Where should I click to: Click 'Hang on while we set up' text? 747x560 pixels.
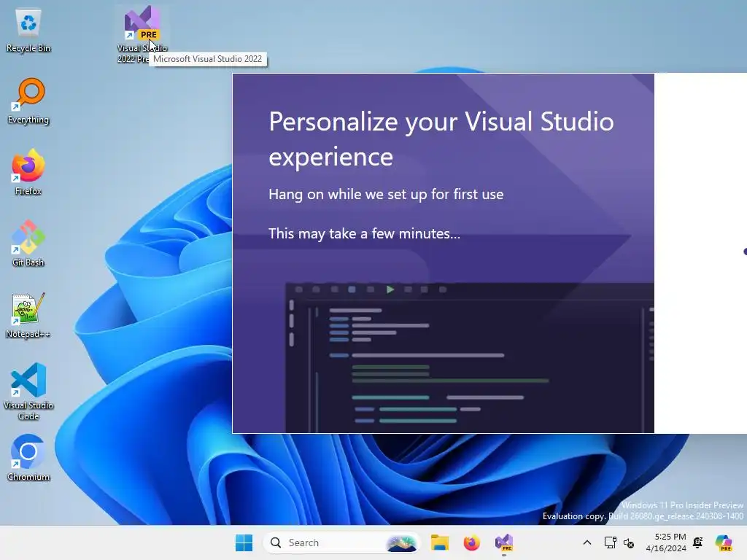pos(386,194)
